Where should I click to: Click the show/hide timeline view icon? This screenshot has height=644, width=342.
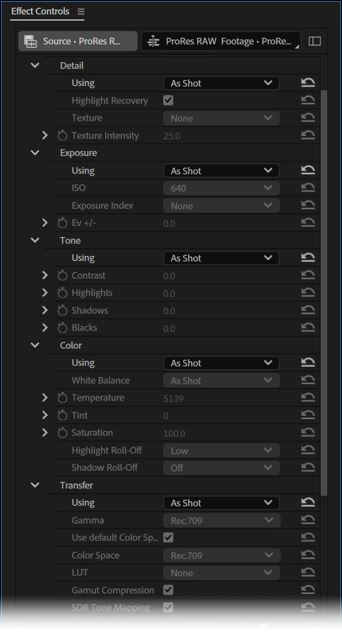pyautogui.click(x=315, y=42)
